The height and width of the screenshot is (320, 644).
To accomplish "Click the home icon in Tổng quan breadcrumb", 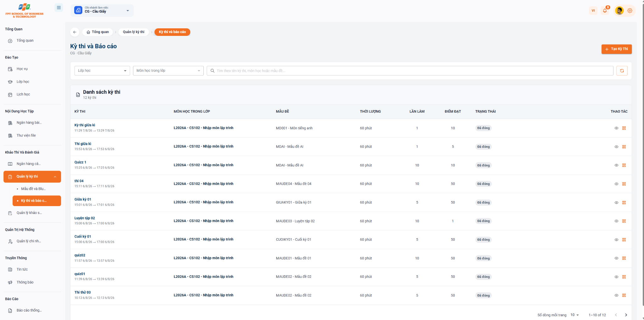I will click(88, 32).
